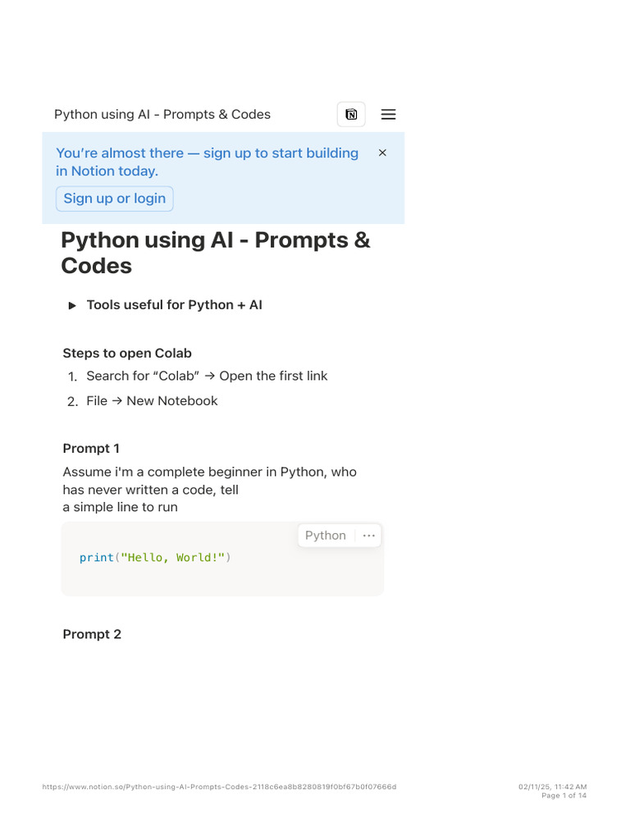Open the code block's three-dot options

(x=369, y=536)
